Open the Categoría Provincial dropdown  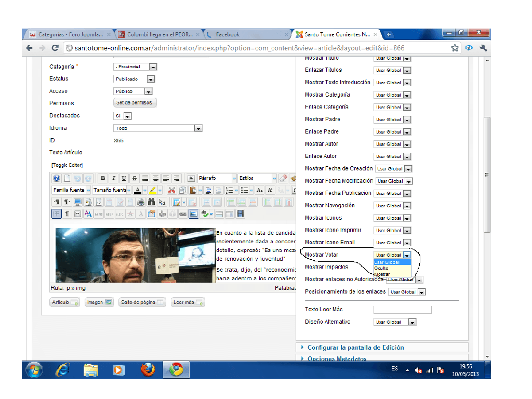point(135,67)
